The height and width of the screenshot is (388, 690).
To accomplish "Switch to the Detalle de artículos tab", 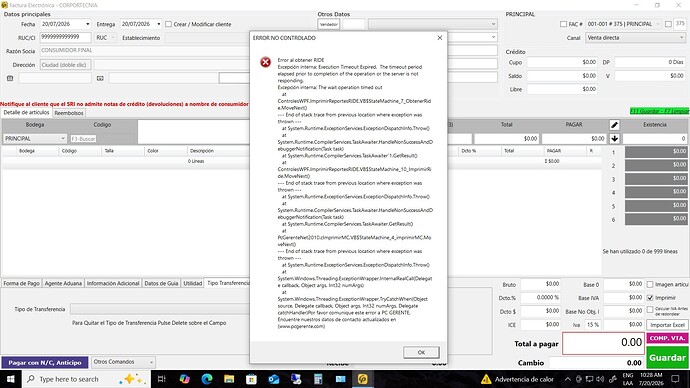I will (26, 113).
